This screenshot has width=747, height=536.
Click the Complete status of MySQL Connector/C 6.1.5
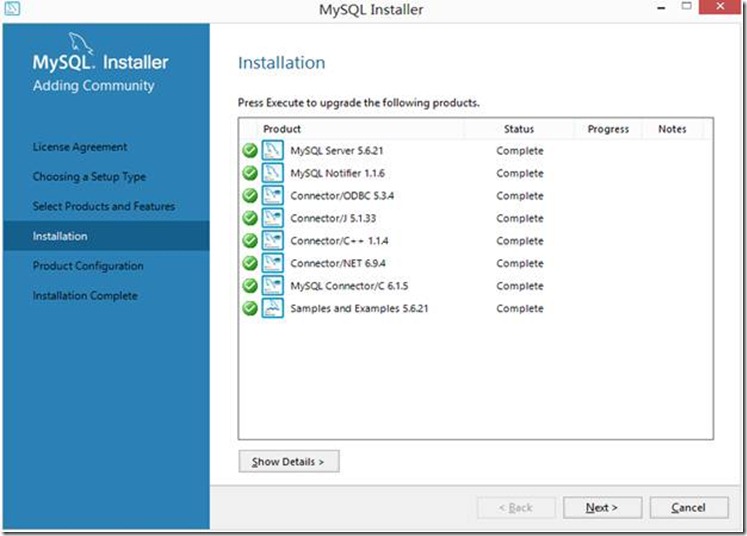[520, 286]
